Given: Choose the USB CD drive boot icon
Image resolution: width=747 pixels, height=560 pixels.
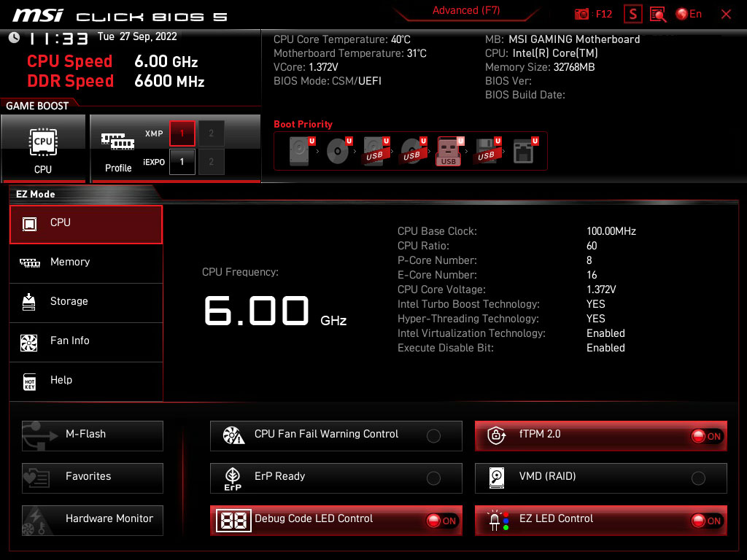Looking at the screenshot, I should point(410,151).
